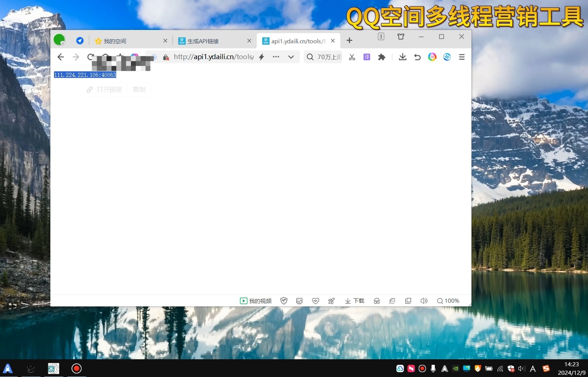Screen dimensions: 588x377
Task: Switch to the 生成API链接 tab
Action: click(x=203, y=41)
